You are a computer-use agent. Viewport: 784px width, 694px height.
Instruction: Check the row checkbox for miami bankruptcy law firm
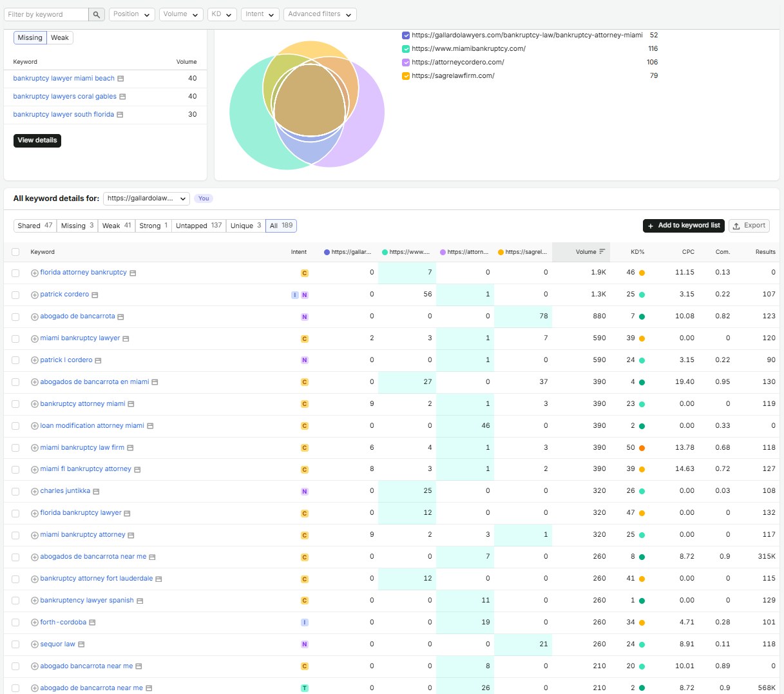15,448
